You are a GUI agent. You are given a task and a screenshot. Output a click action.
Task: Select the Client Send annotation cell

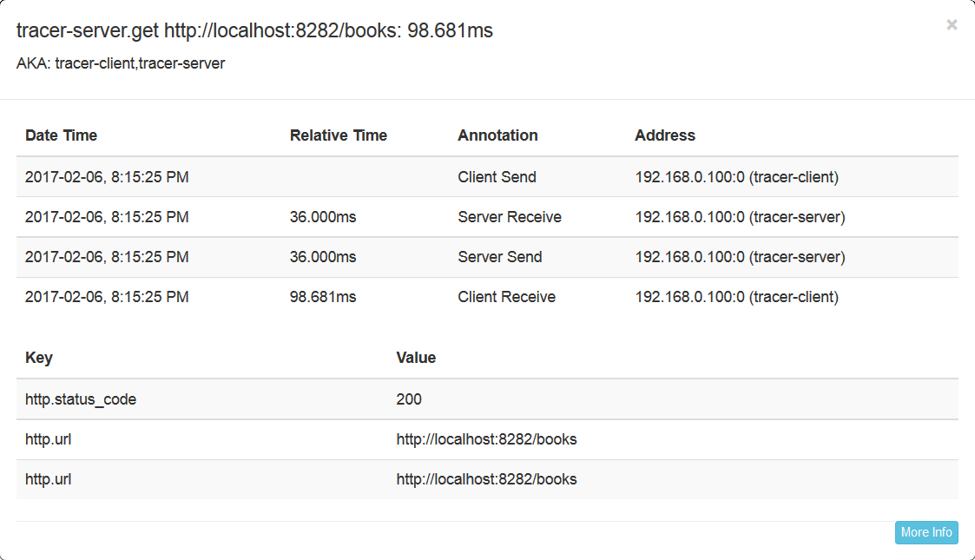coord(497,177)
